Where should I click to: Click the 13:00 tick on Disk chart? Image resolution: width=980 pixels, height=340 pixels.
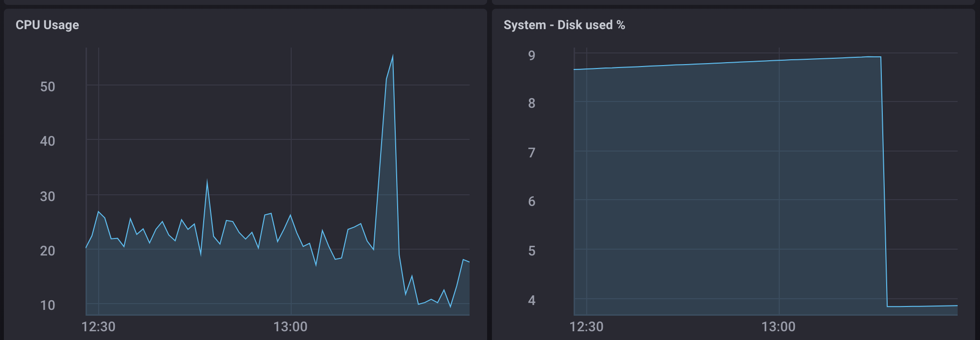click(779, 327)
